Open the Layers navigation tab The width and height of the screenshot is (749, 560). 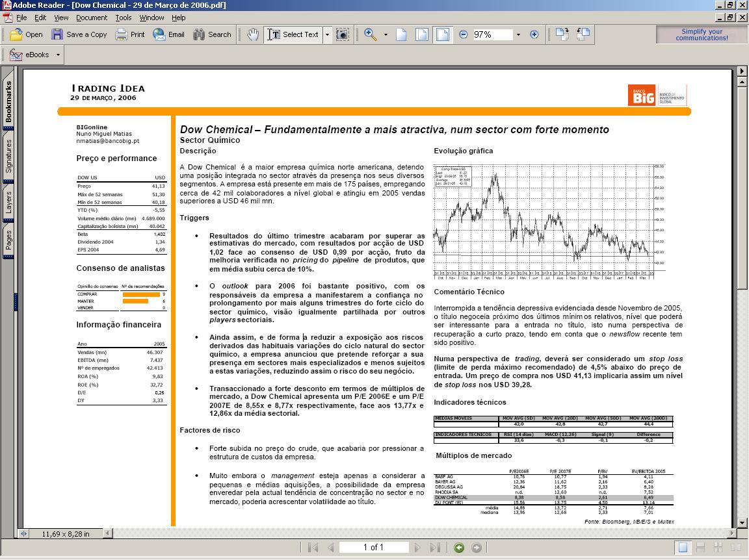tap(8, 203)
